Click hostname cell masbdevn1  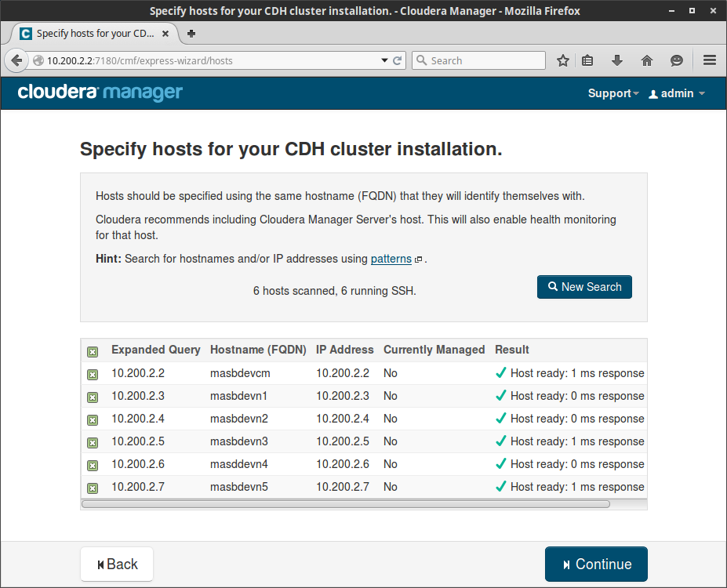(238, 396)
